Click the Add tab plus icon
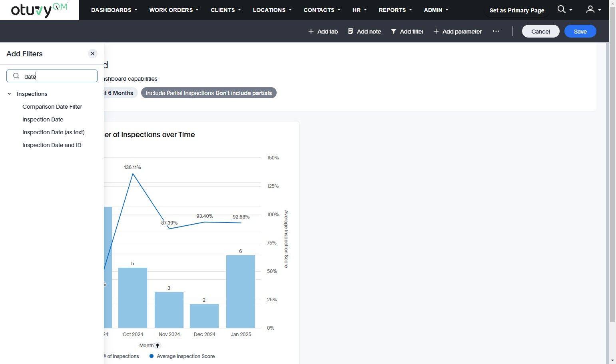Image resolution: width=616 pixels, height=364 pixels. point(311,31)
